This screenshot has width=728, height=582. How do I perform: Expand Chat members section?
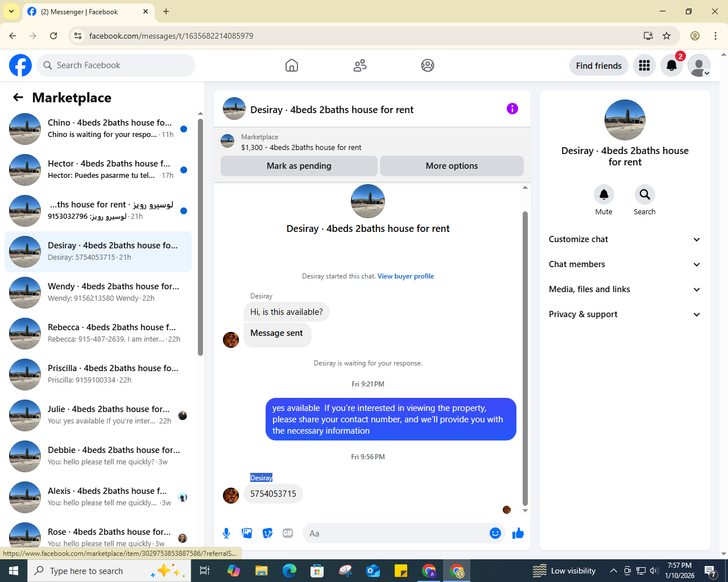tap(624, 264)
